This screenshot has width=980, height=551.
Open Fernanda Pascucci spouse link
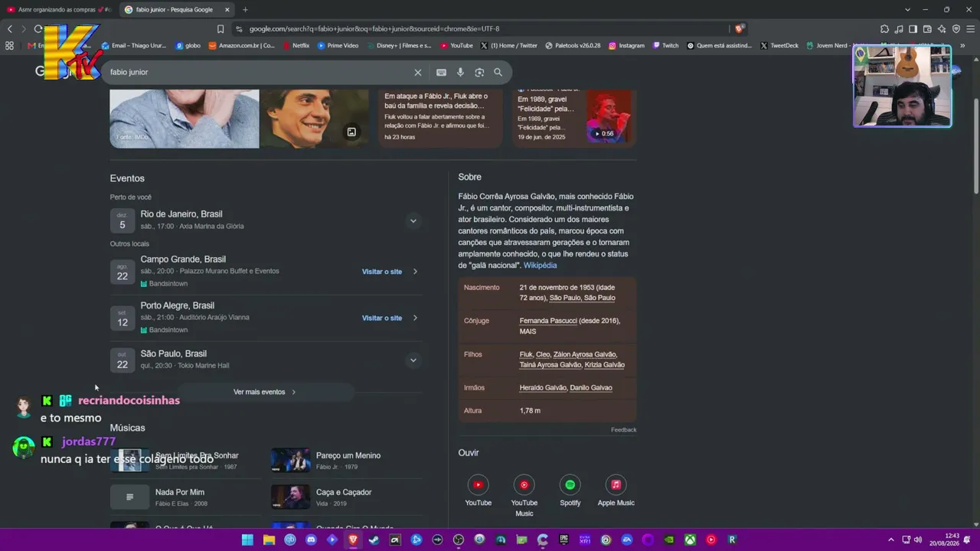[x=548, y=321]
